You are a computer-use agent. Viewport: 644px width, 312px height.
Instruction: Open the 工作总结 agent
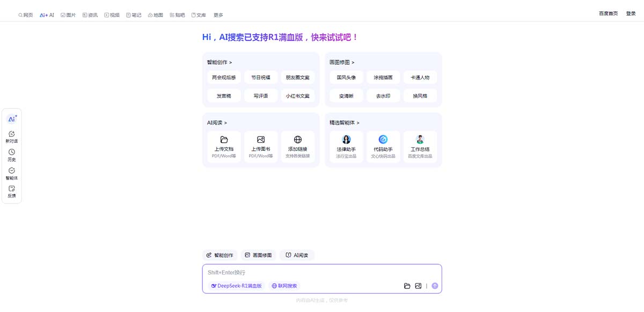pyautogui.click(x=420, y=147)
